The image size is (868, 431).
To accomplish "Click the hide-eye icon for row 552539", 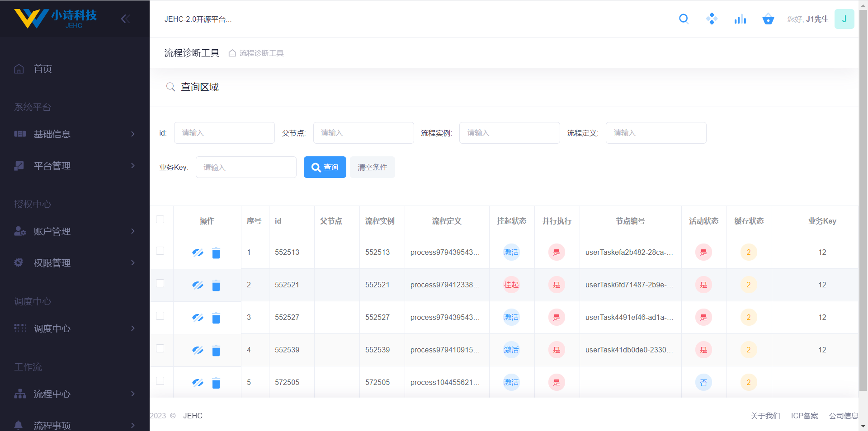I will click(x=198, y=350).
